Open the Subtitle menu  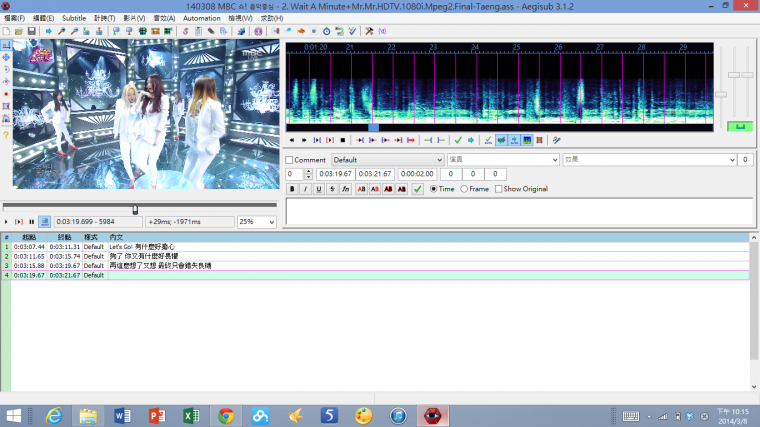pyautogui.click(x=74, y=18)
